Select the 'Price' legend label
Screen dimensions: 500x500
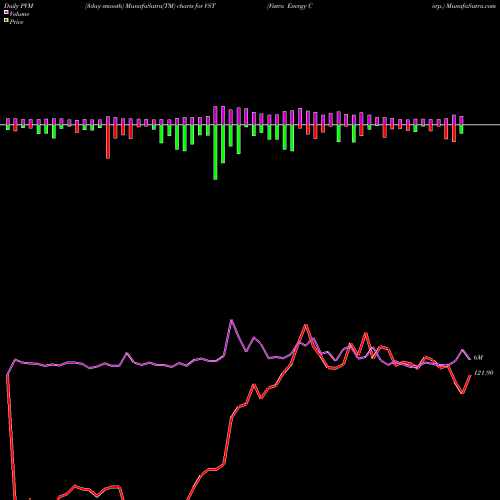pyautogui.click(x=16, y=22)
